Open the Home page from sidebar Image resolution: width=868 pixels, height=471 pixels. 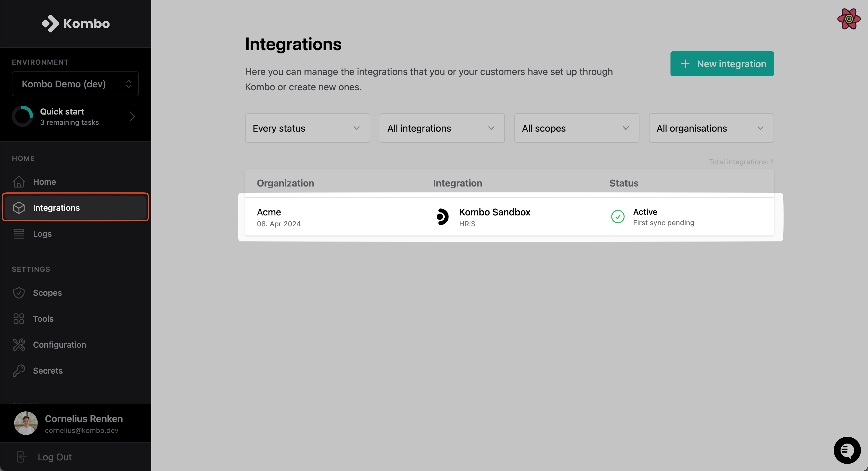76,181
